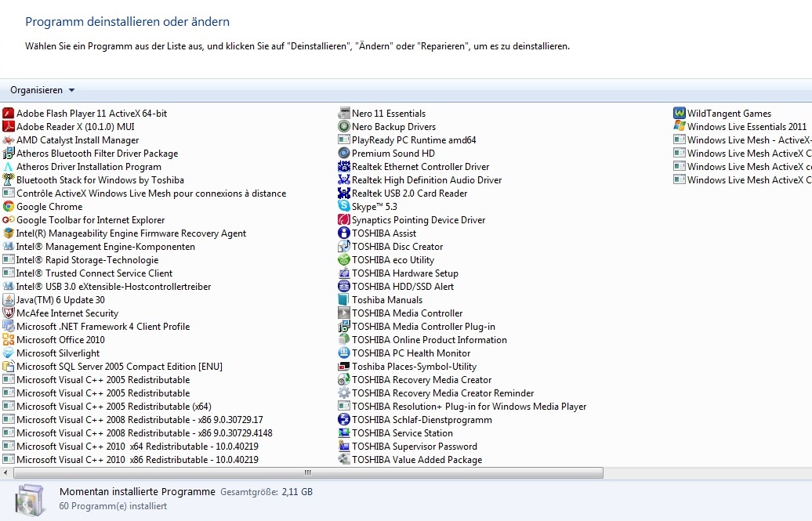812x521 pixels.
Task: Click the Bluetooth Stack for Windows icon
Action: tap(9, 179)
